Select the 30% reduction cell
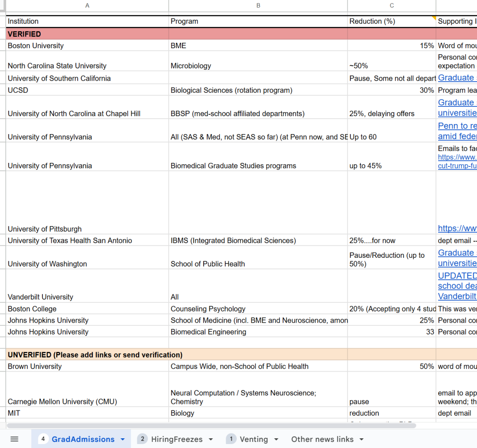The height and width of the screenshot is (448, 477). click(x=391, y=90)
